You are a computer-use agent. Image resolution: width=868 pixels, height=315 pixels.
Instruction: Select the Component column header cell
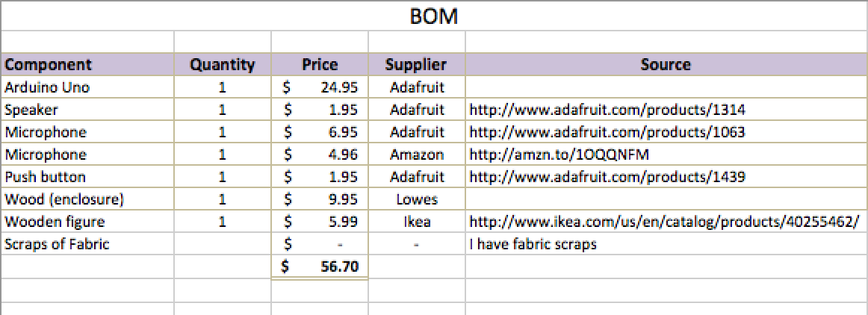pyautogui.click(x=48, y=64)
